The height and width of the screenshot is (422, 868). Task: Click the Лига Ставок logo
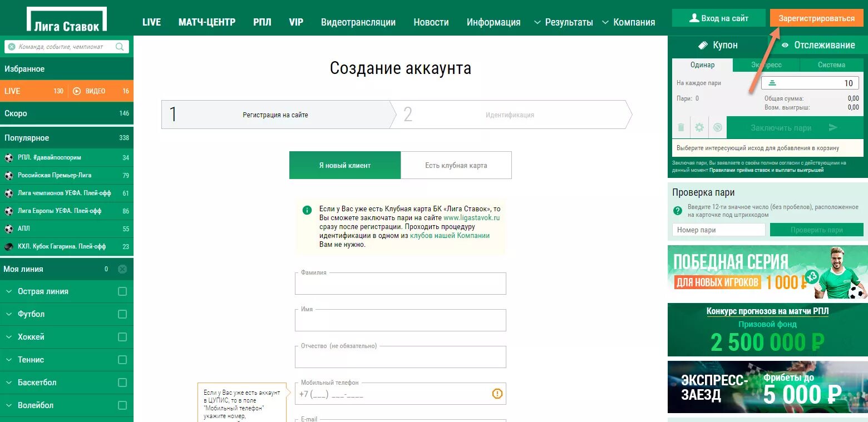point(66,19)
